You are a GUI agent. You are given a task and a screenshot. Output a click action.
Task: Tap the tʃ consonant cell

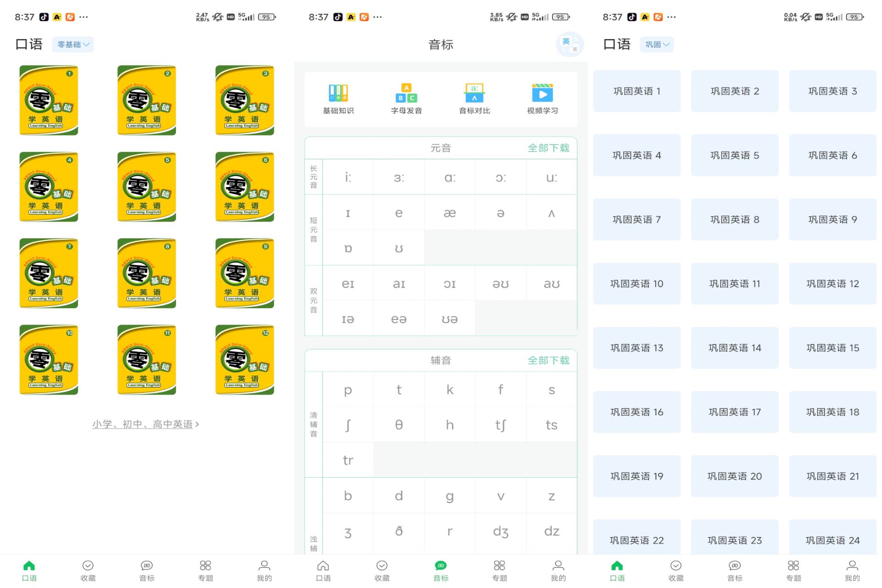point(501,425)
